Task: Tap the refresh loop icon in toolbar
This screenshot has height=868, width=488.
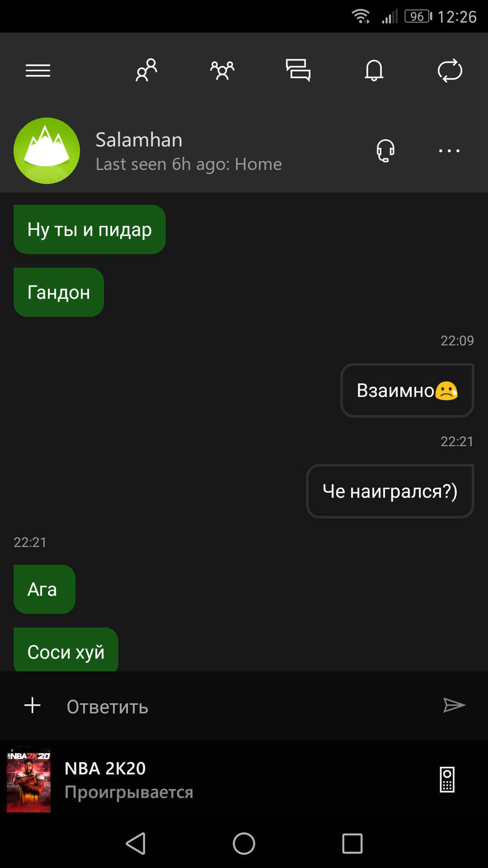Action: (450, 71)
